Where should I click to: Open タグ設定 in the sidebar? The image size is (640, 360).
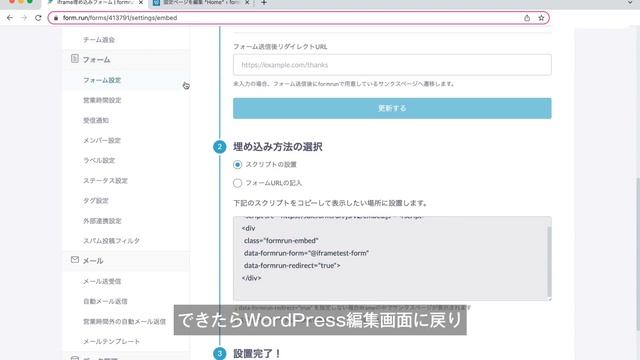[96, 201]
